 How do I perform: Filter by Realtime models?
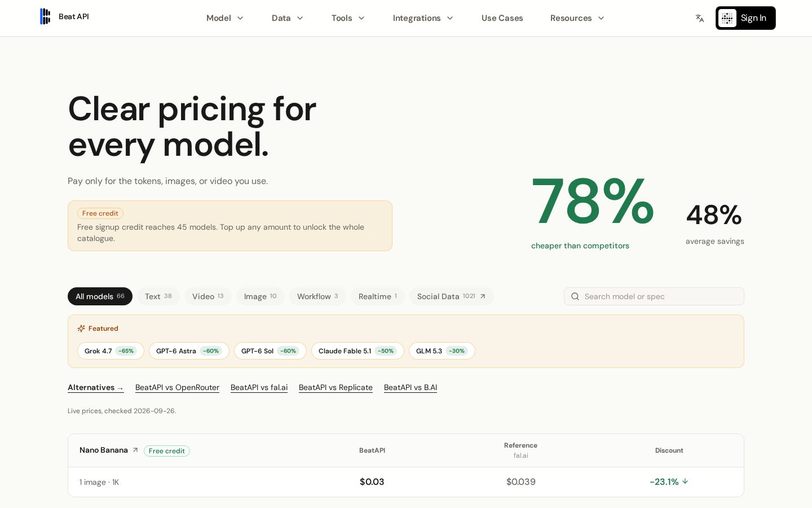click(x=378, y=296)
